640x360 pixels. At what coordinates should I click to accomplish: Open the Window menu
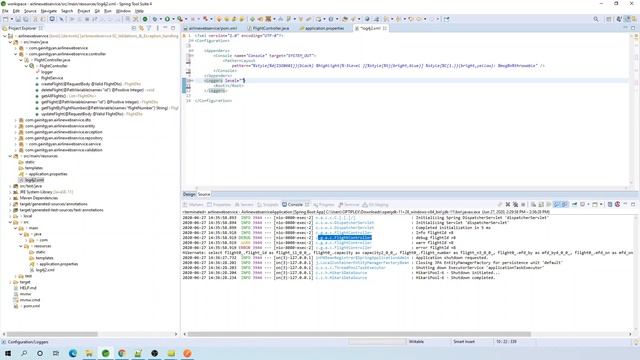[123, 11]
